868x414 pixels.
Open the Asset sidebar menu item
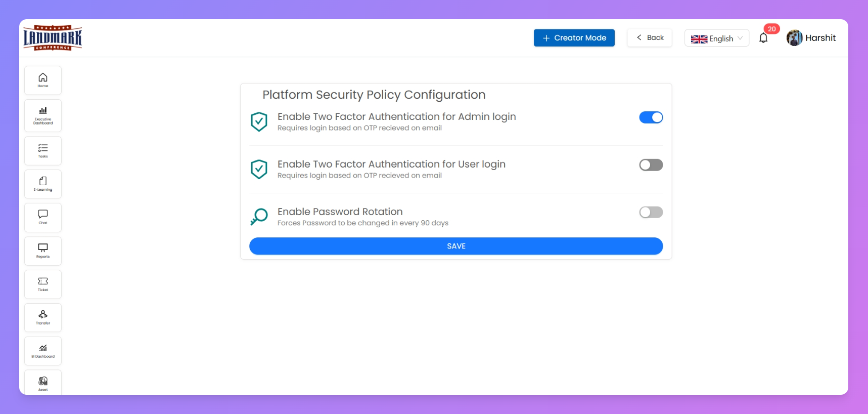[43, 383]
